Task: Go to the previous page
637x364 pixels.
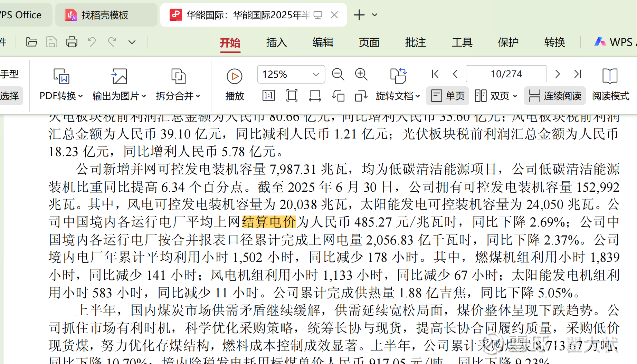Action: 455,74
